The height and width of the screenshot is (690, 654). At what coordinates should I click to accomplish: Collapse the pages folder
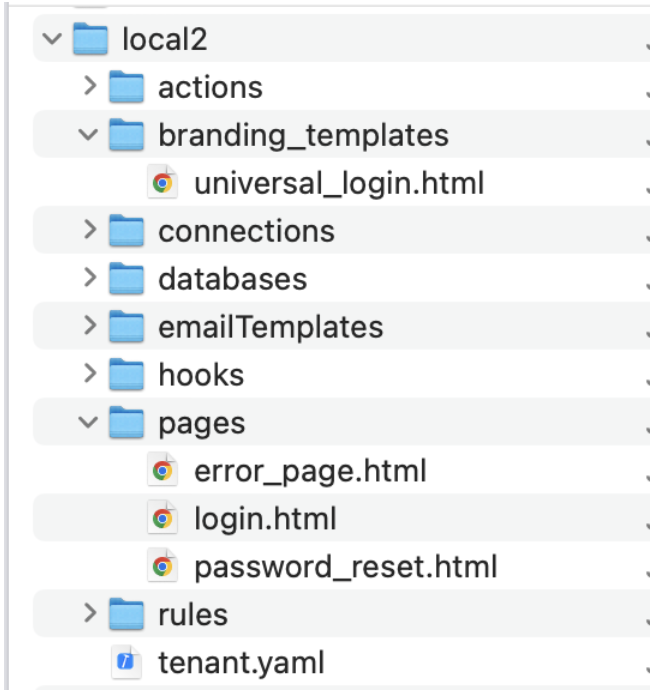pos(90,423)
